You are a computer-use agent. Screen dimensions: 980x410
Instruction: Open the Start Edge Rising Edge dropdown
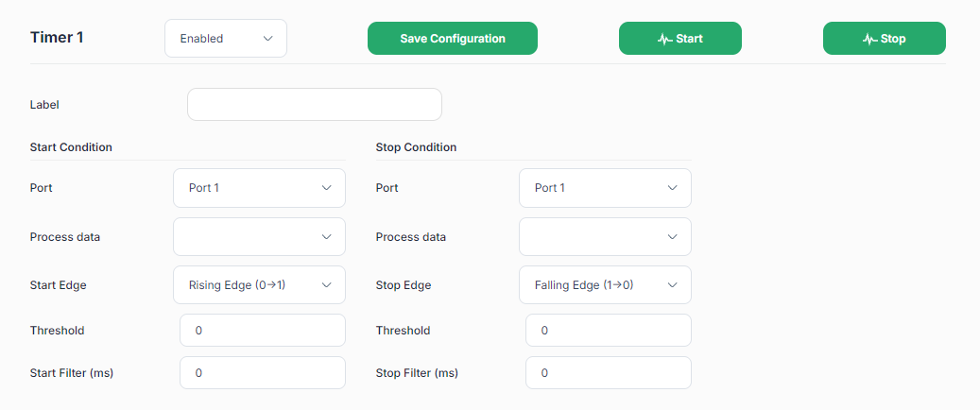click(259, 285)
